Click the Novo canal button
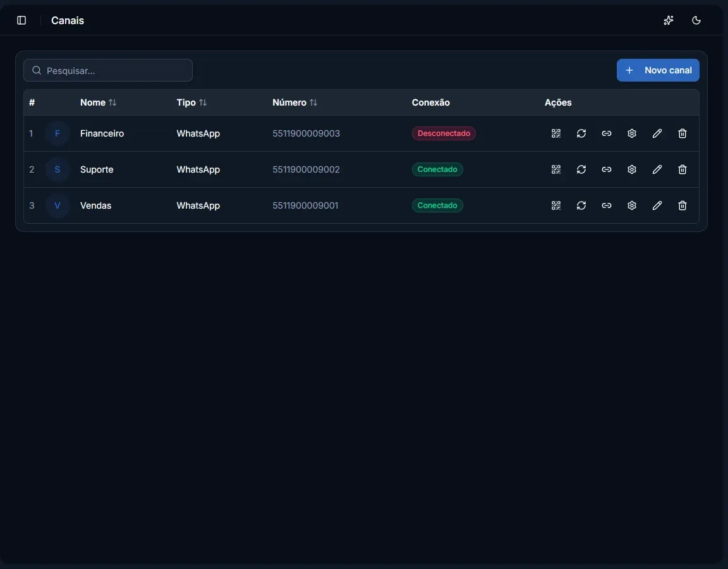Screen dimensions: 728x569 (x=658, y=70)
